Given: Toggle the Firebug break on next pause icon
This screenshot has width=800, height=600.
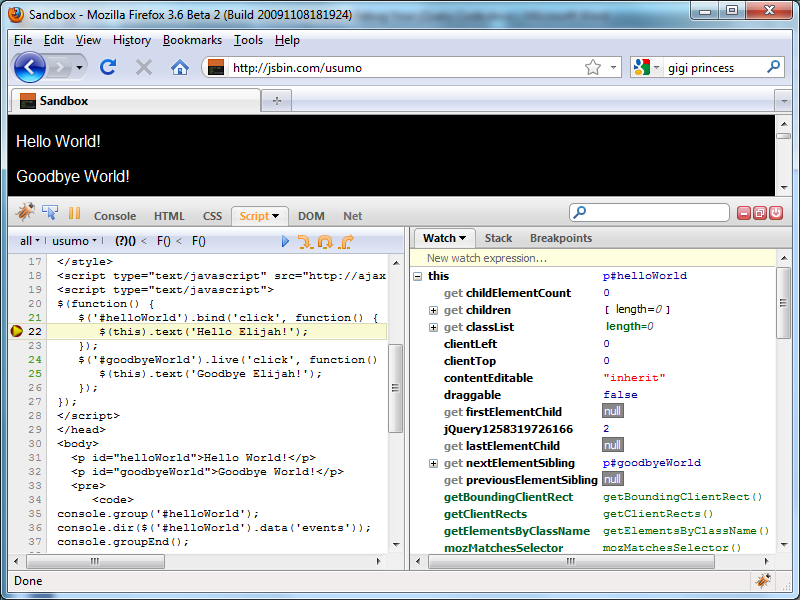Looking at the screenshot, I should point(74,213).
